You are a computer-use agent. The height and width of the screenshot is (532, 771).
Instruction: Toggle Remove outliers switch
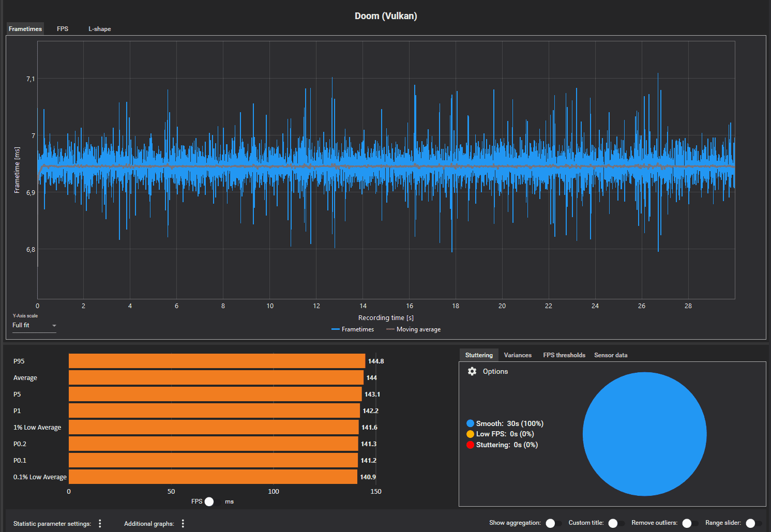690,523
